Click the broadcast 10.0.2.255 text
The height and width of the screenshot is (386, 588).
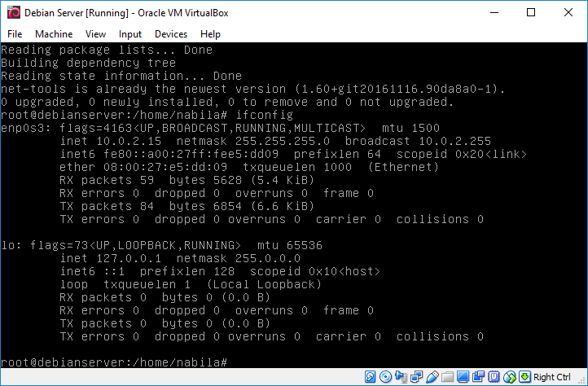(x=418, y=141)
